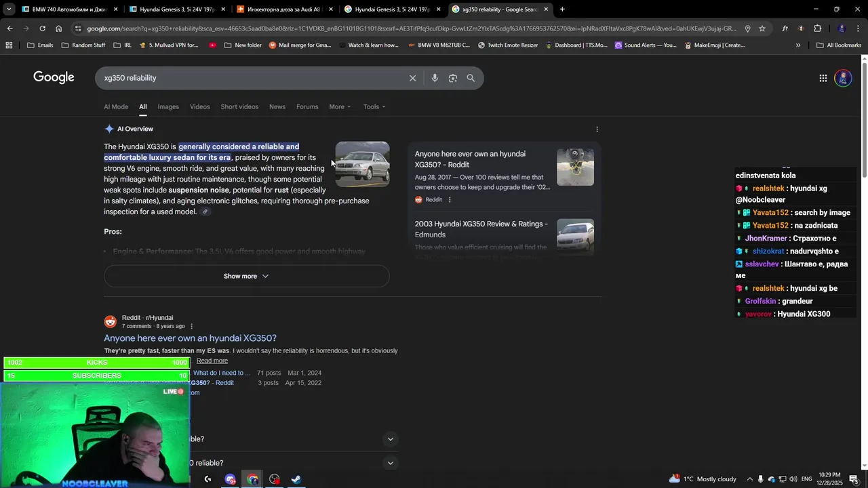Click the Chrome address bar URL
The width and height of the screenshot is (868, 488).
pos(411,28)
